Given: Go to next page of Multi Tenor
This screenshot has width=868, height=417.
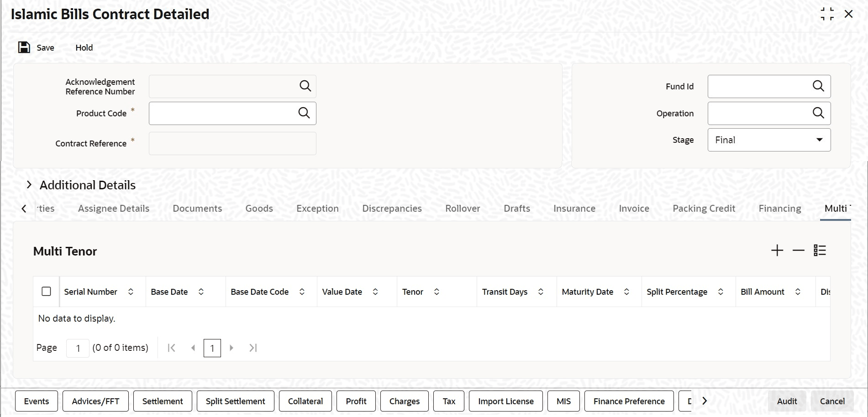Looking at the screenshot, I should (231, 348).
